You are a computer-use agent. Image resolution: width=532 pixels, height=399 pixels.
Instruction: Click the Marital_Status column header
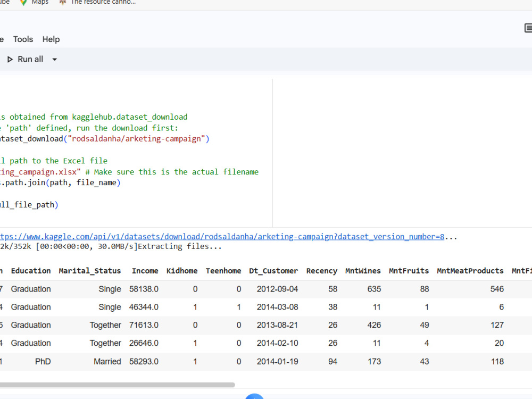tap(90, 271)
